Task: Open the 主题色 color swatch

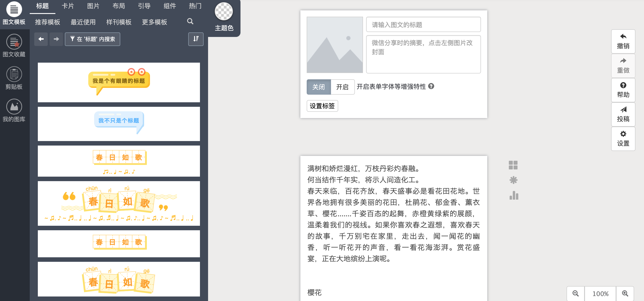Action: coord(224,11)
